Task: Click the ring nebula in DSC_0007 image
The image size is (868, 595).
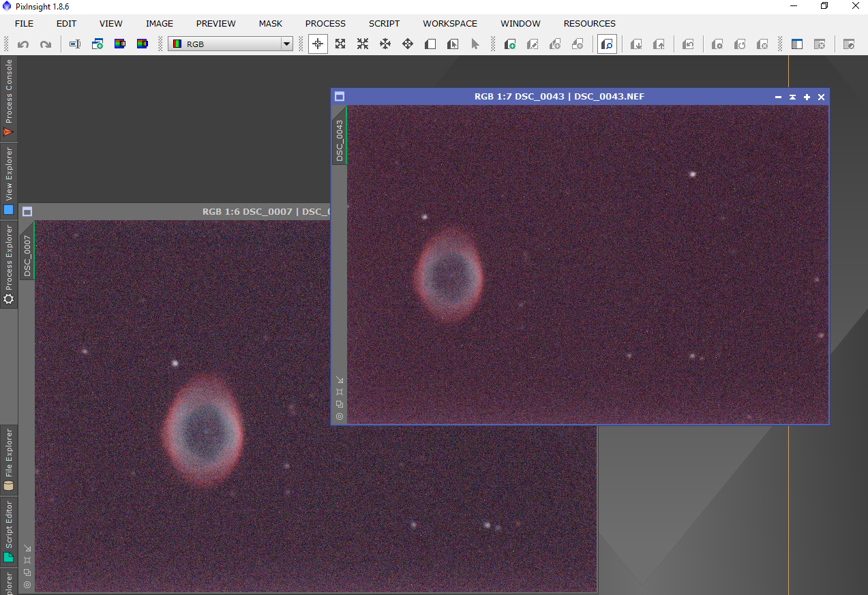Action: pos(203,429)
